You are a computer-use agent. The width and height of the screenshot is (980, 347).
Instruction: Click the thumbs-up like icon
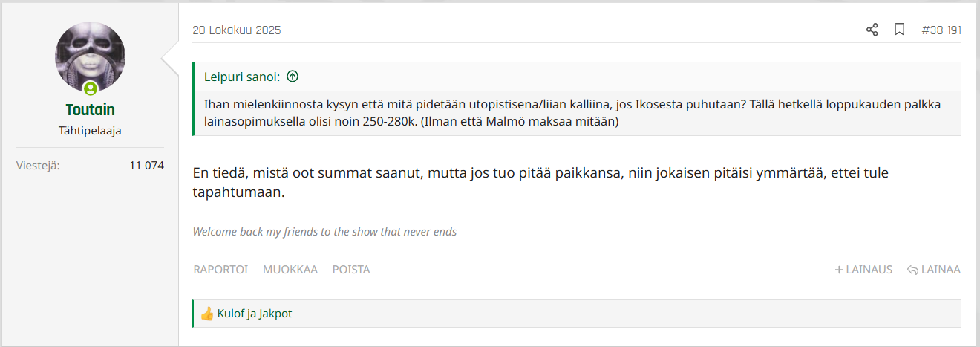click(x=207, y=314)
